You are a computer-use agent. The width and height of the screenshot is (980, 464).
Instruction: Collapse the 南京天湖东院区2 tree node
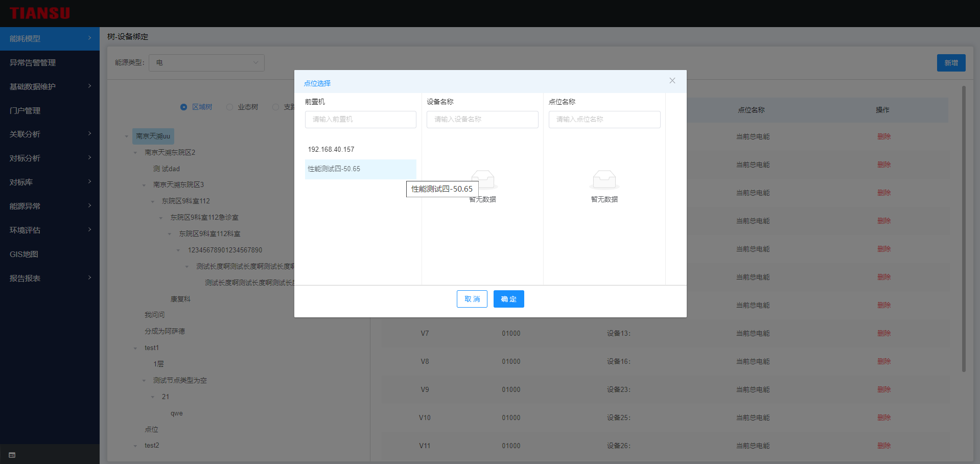click(x=135, y=153)
